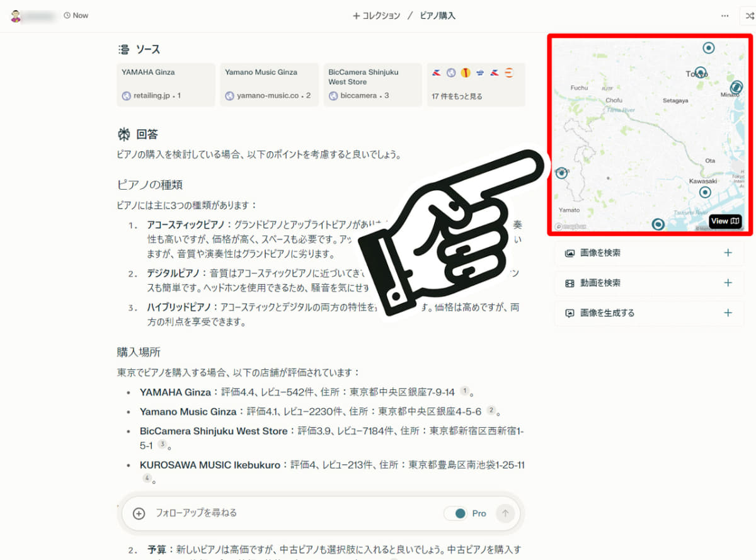Click the answer logo icon beside 回答
756x560 pixels.
click(x=123, y=134)
